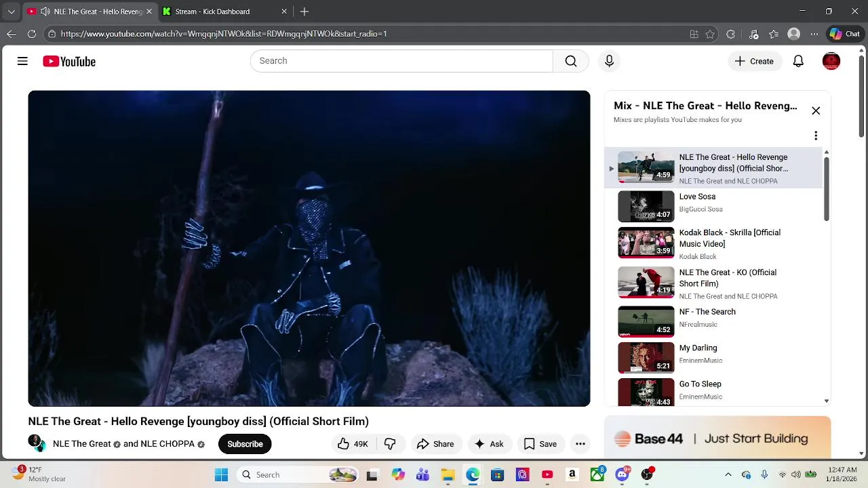The image size is (868, 488).
Task: Open the NLE The Great channel link
Action: point(82,444)
